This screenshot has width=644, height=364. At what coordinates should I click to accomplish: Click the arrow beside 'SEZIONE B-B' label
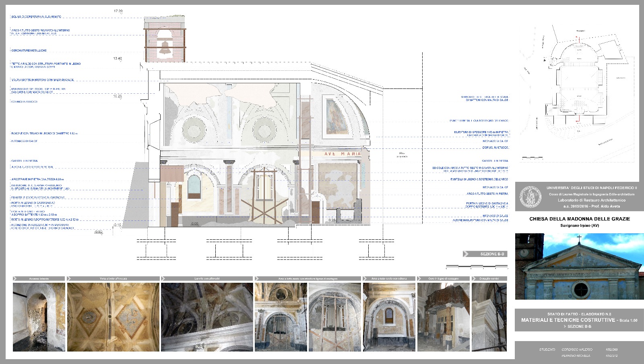[466, 254]
